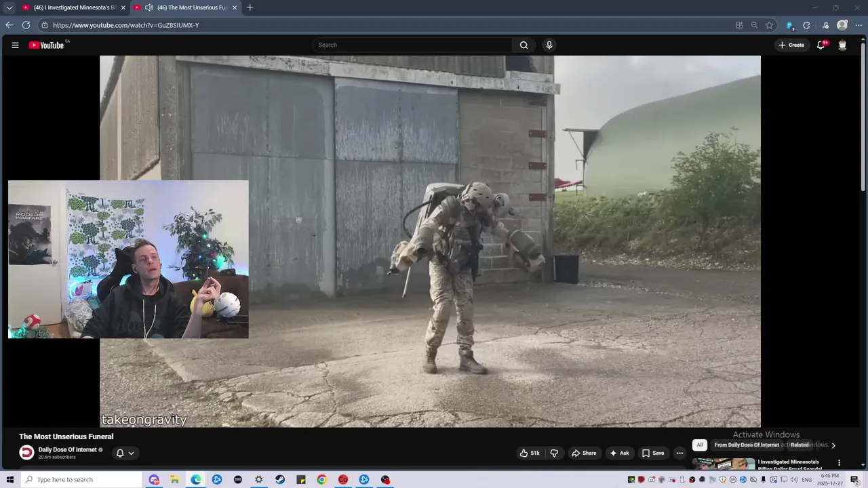Image resolution: width=868 pixels, height=488 pixels.
Task: Open Daily Dose Of Internet channel avatar
Action: click(26, 453)
